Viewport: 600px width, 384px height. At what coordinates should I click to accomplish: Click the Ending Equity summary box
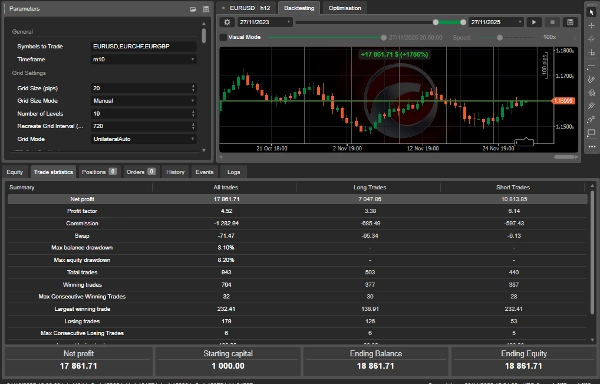[x=523, y=361]
